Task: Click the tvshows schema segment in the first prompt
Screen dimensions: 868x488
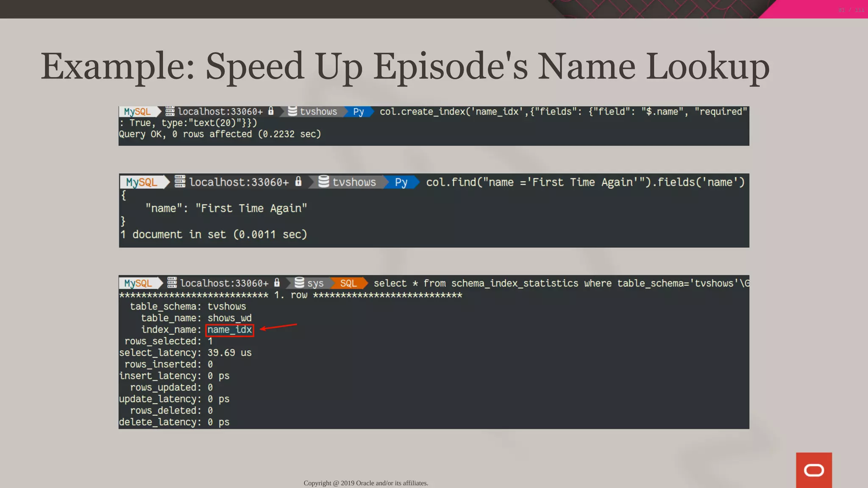Action: click(x=318, y=111)
